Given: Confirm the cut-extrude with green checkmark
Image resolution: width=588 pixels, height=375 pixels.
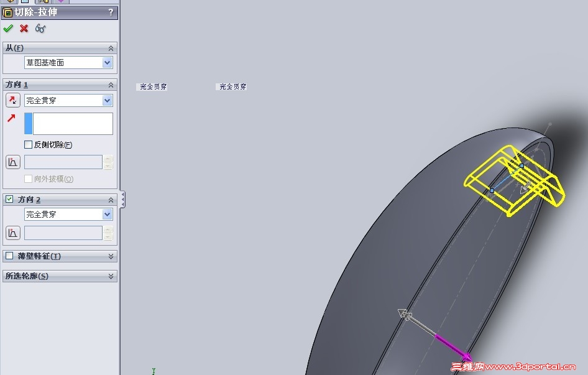Looking at the screenshot, I should [x=8, y=28].
